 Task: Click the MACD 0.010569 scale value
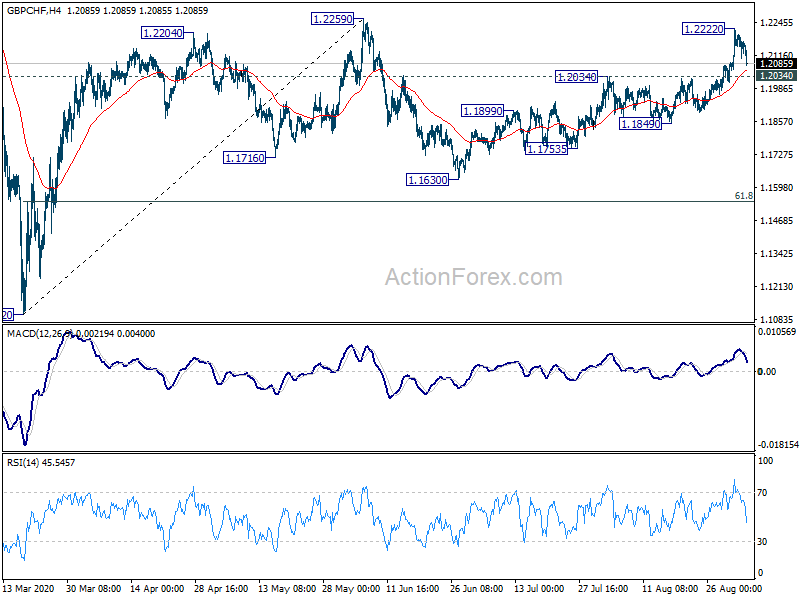coord(777,332)
